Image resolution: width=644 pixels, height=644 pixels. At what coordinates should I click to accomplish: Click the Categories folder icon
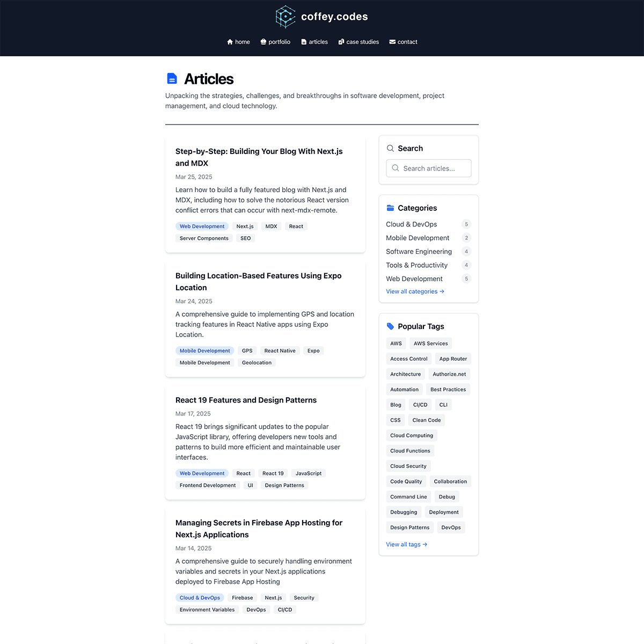tap(390, 208)
